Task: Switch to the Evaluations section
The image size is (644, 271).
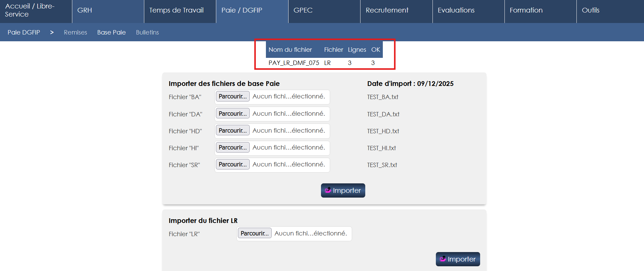Action: [456, 10]
